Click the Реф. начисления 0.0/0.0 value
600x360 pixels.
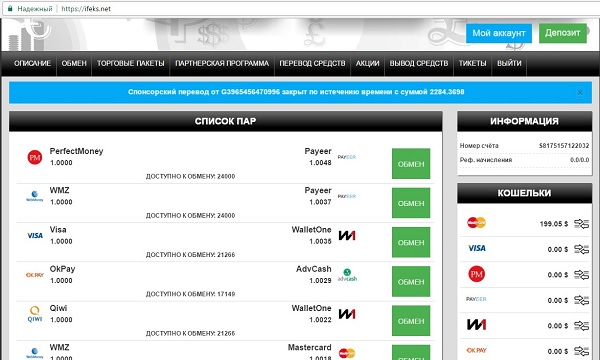tap(580, 160)
